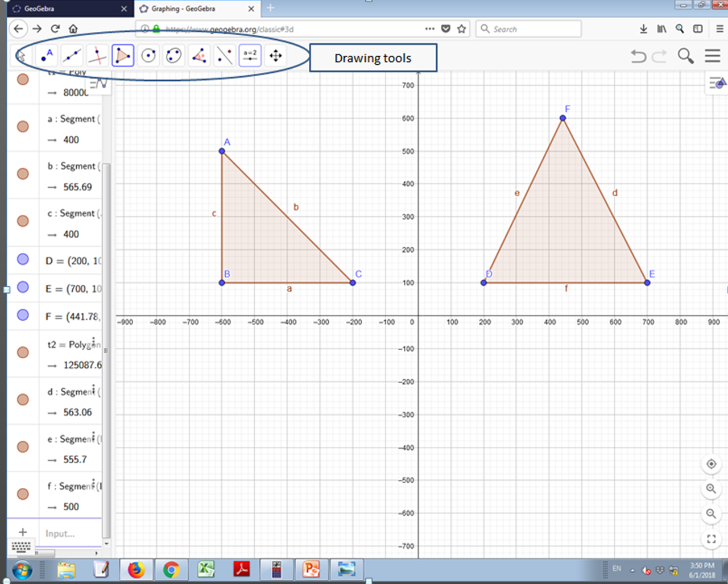Toggle visibility of point E
Image resolution: width=728 pixels, height=584 pixels.
[x=23, y=287]
